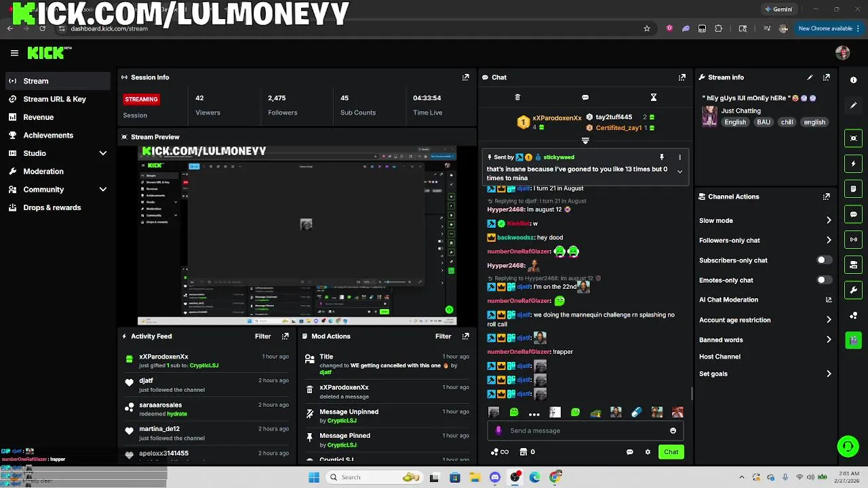
Task: Open the emoji picker in the message box
Action: click(673, 430)
